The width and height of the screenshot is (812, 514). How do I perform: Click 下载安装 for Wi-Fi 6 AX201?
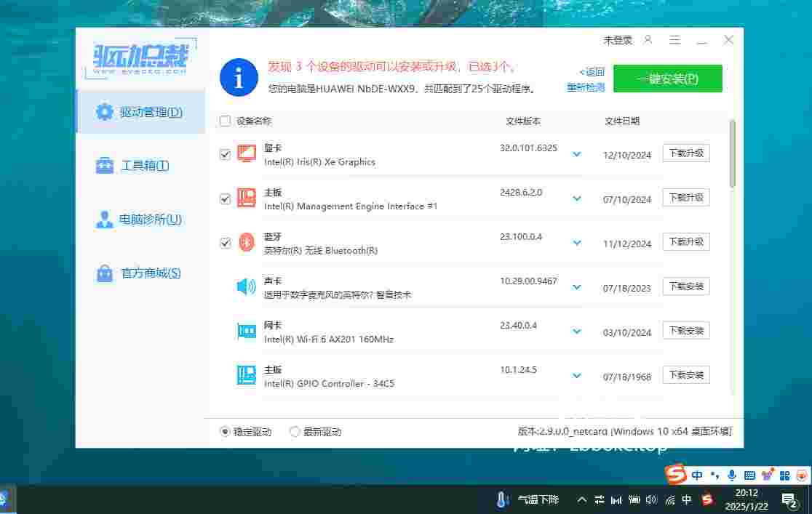click(x=686, y=330)
